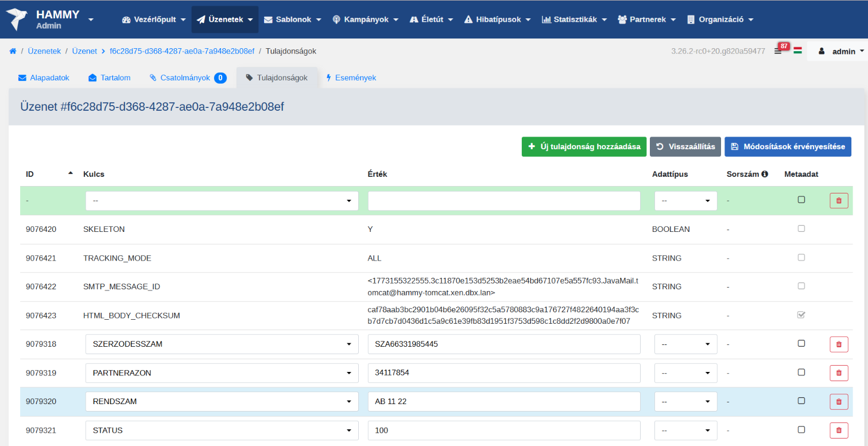Expand Adattípus dropdown for RENDSZAM row
This screenshot has width=868, height=446.
[685, 402]
